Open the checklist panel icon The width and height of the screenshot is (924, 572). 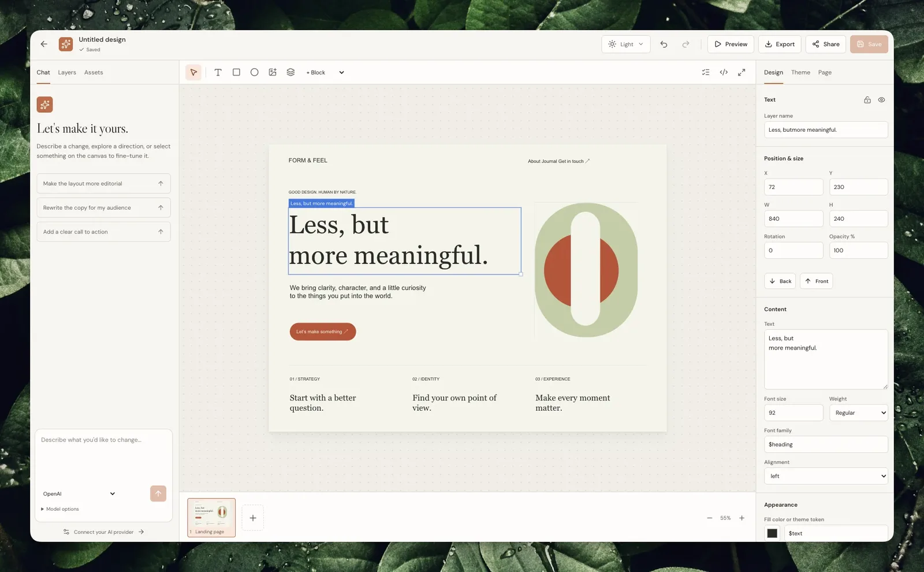click(x=705, y=72)
